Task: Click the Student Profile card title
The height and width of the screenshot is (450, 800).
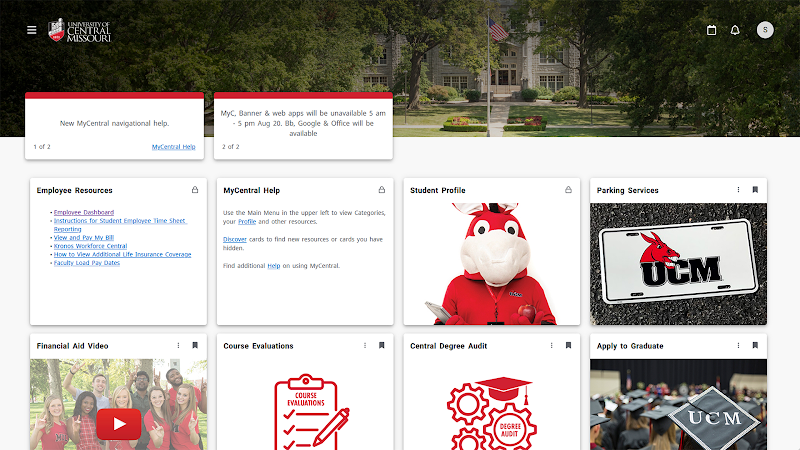Action: [438, 190]
